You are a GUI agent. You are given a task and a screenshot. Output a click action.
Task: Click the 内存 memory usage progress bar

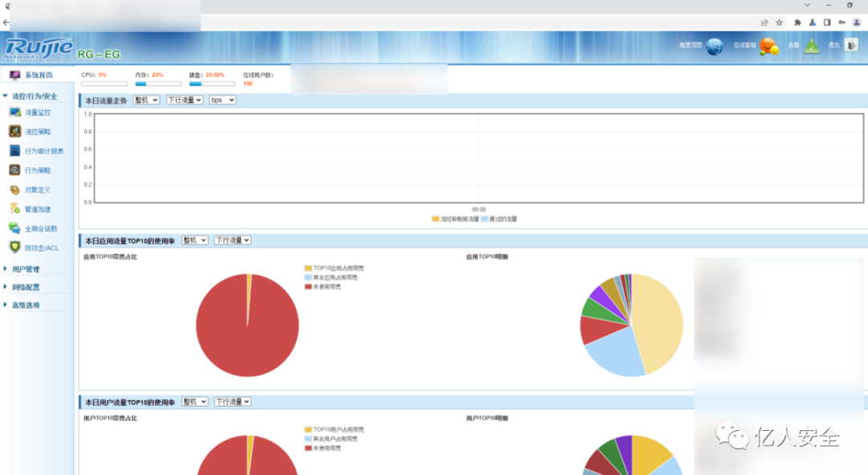tap(158, 84)
